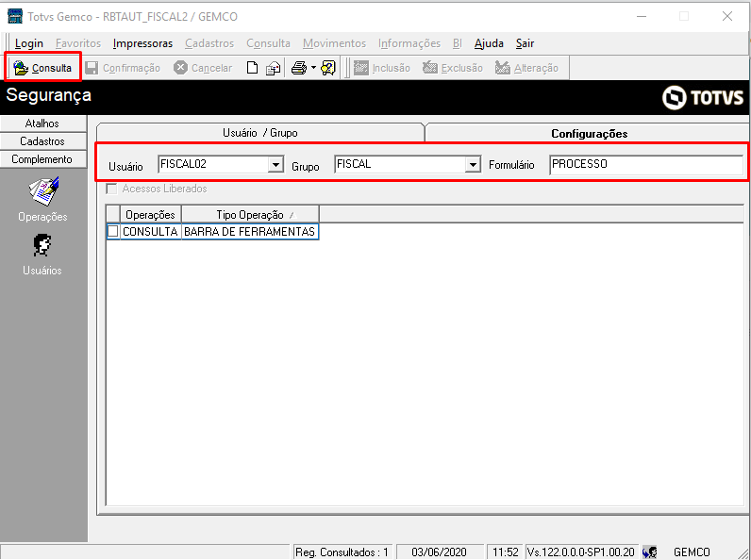This screenshot has width=751, height=560.
Task: Click the Inclusão toolbar button
Action: [x=382, y=68]
